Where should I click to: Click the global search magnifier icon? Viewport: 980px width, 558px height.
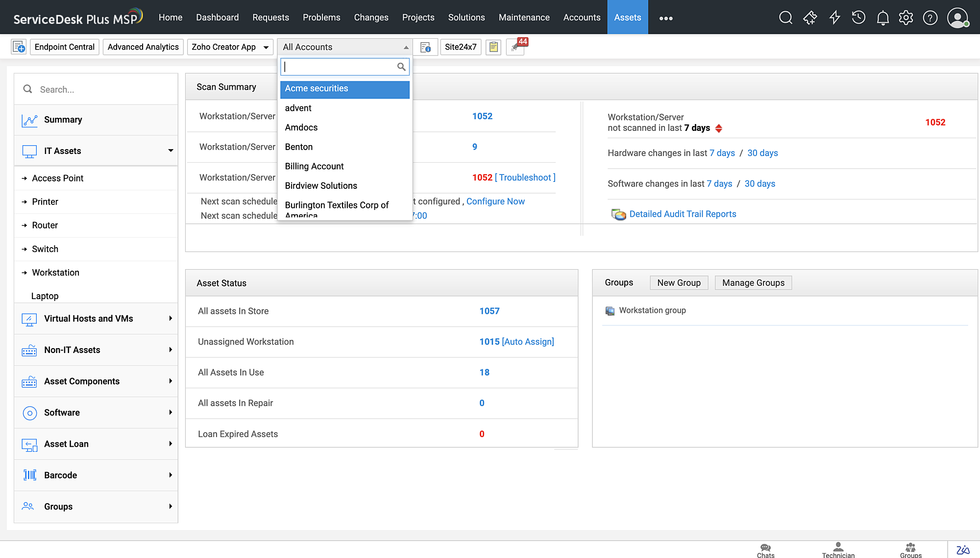pos(785,18)
